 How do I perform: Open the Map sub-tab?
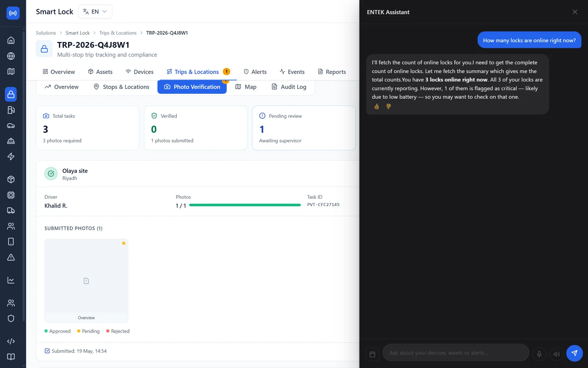pyautogui.click(x=246, y=87)
